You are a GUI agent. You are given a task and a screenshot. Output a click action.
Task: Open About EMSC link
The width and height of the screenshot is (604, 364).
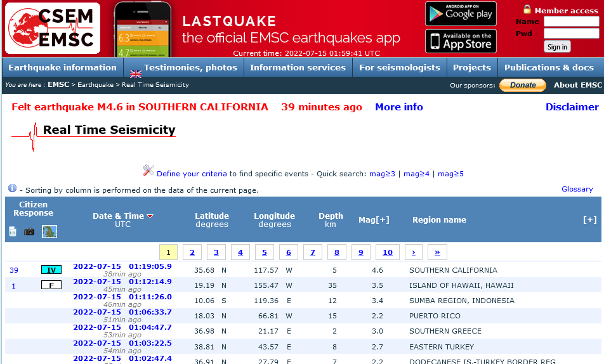tap(577, 85)
